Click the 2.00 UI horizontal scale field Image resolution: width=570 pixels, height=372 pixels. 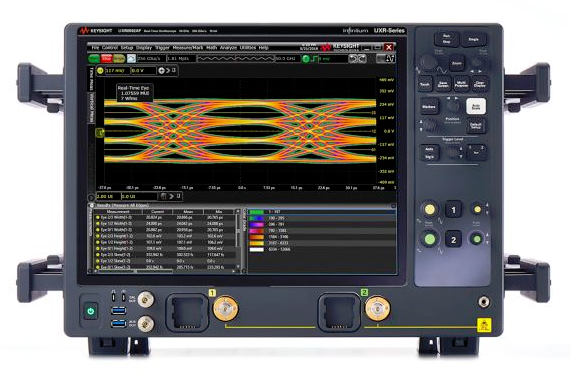[108, 196]
